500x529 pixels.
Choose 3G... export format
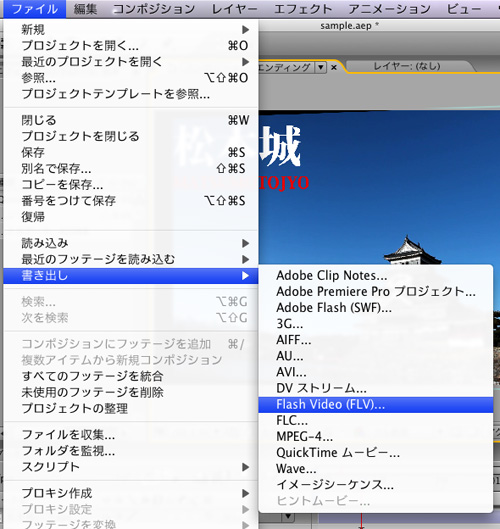376,324
